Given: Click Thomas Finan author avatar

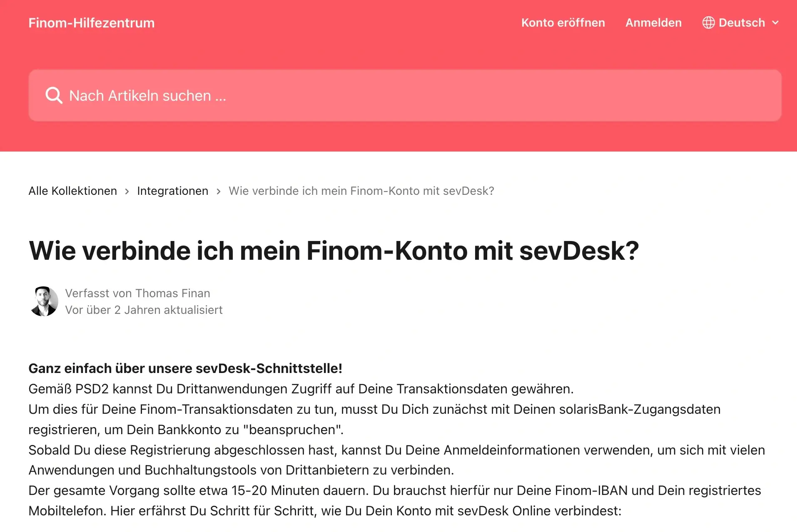Looking at the screenshot, I should (44, 301).
